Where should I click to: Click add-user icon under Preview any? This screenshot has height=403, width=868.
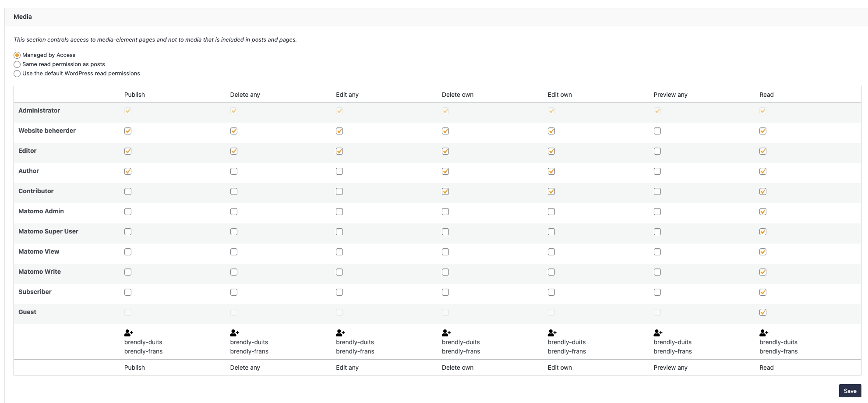click(x=658, y=333)
